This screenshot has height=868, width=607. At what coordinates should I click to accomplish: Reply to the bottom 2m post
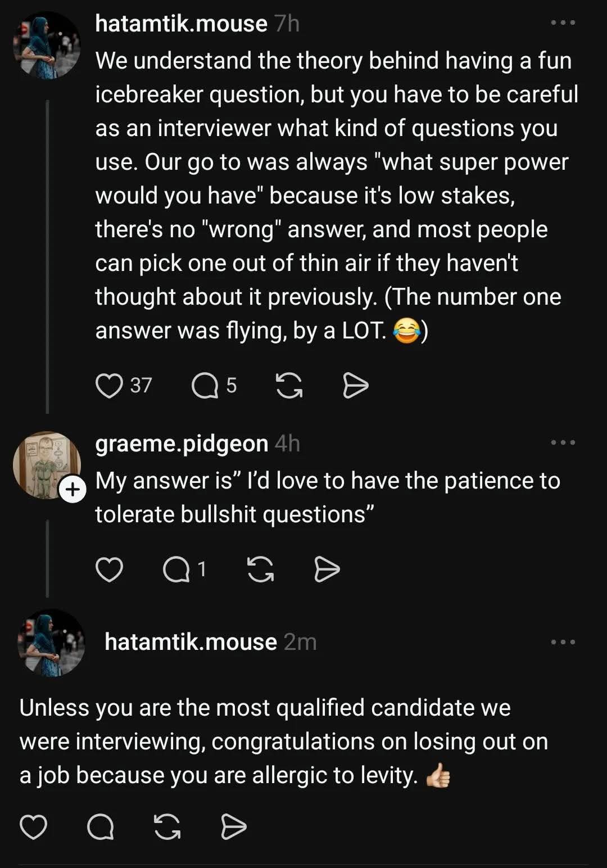[x=101, y=827]
